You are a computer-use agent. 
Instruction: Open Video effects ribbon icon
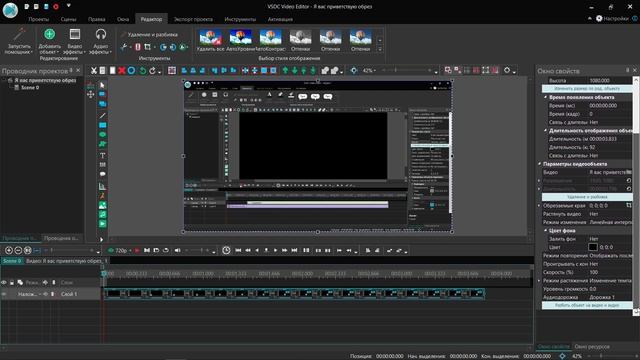click(x=75, y=34)
